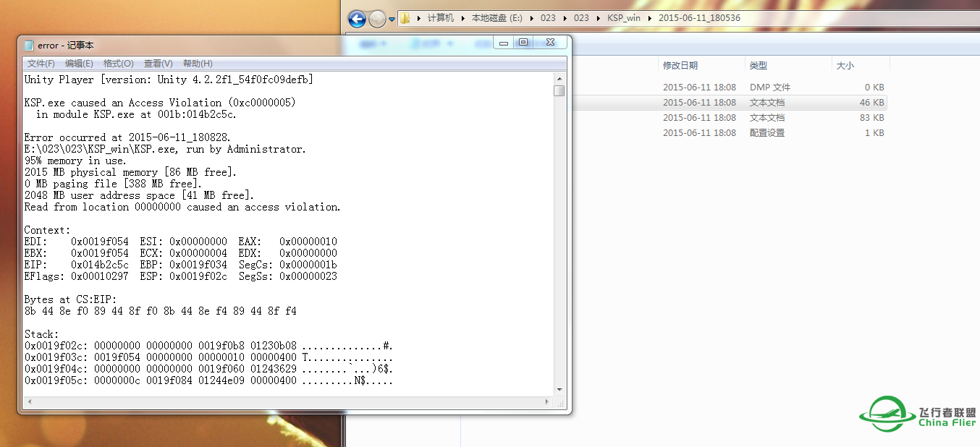The height and width of the screenshot is (447, 980).
Task: Click the Notepad icon in the error title bar
Action: point(29,45)
